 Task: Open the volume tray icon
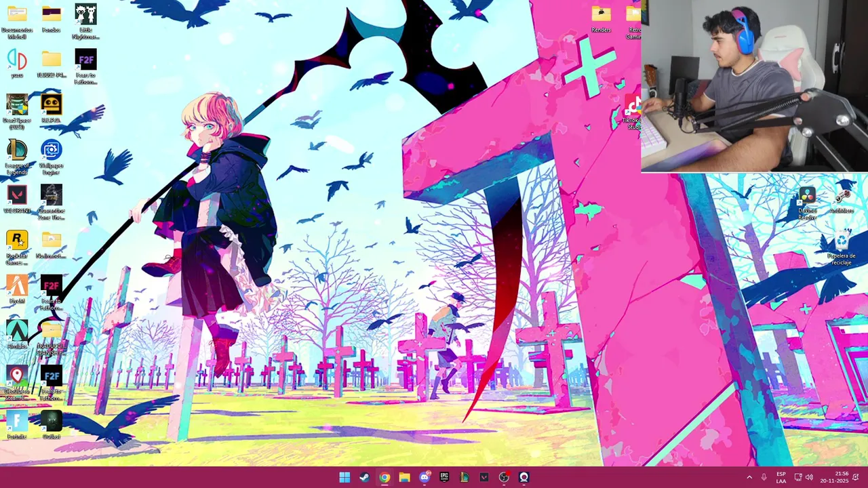809,477
